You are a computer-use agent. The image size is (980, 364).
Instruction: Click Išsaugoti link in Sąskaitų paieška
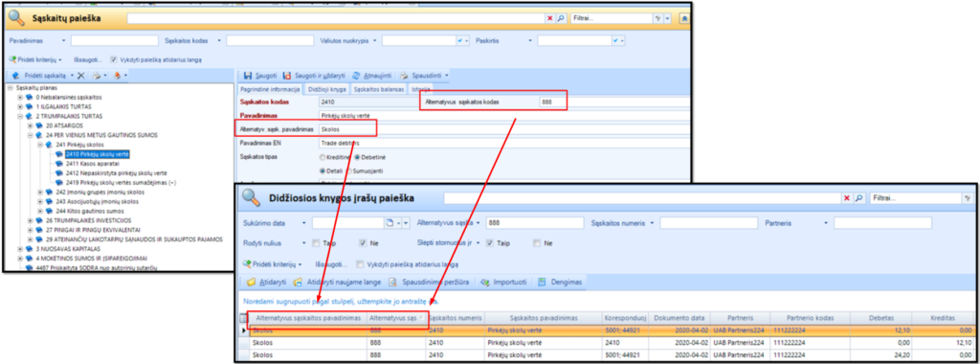coord(87,59)
